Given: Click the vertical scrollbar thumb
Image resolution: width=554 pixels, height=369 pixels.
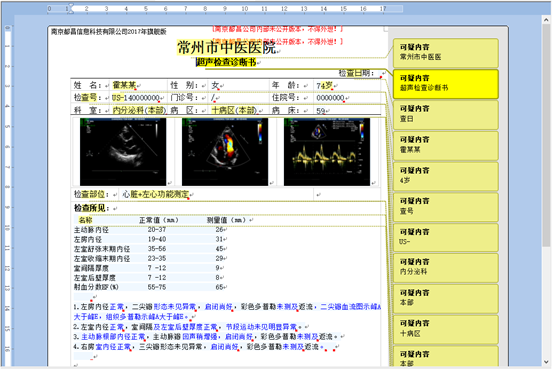Looking at the screenshot, I should point(546,136).
